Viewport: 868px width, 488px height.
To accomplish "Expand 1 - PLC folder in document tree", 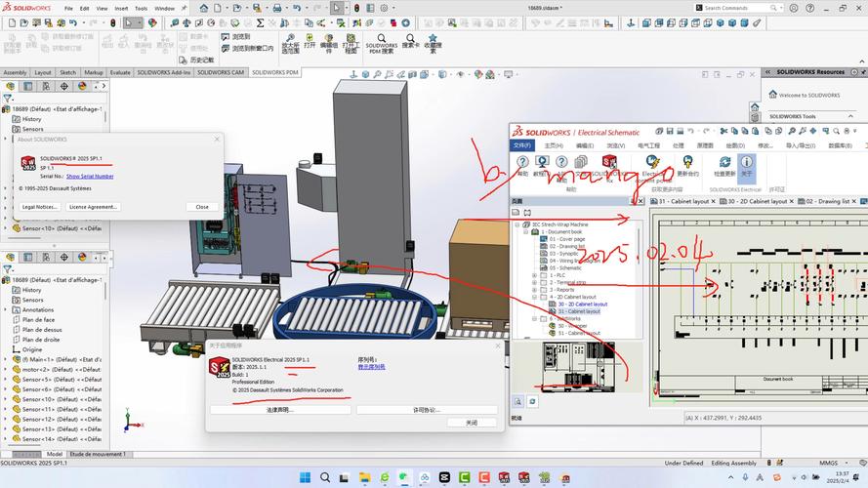I will (535, 275).
